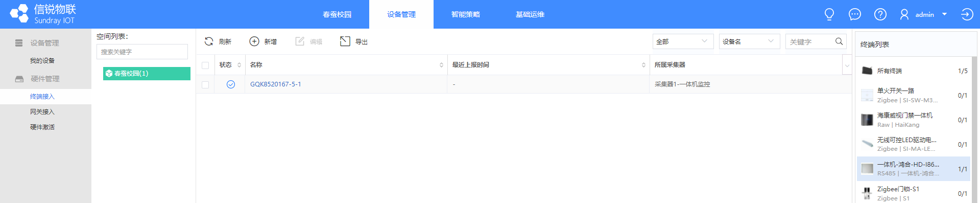Open 终端接入 in sidebar
This screenshot has width=980, height=203.
(x=42, y=97)
